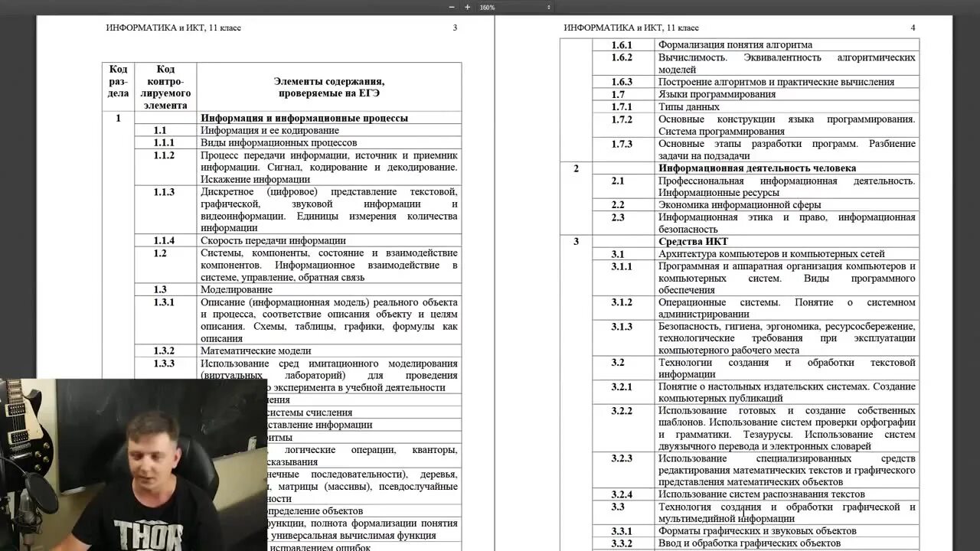Click the code cell '1.3.3'
Viewport: 980px width, 551px height.
pyautogui.click(x=165, y=363)
